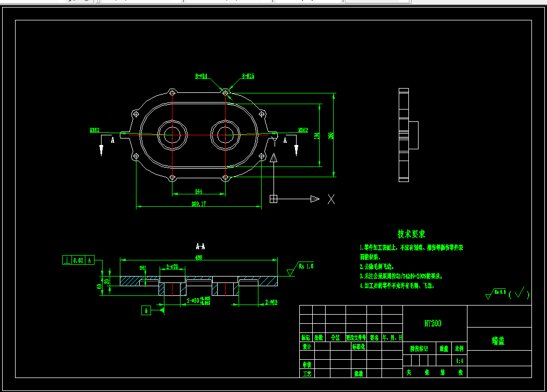
Task: Select the horizontal dimension text ending in .17
Action: pyautogui.click(x=198, y=204)
